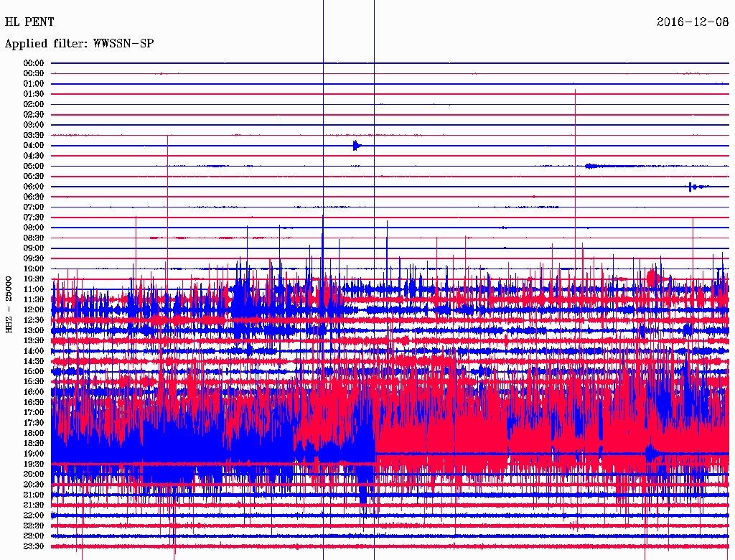Click the 17:00 time label
735x560 pixels.
click(x=34, y=412)
